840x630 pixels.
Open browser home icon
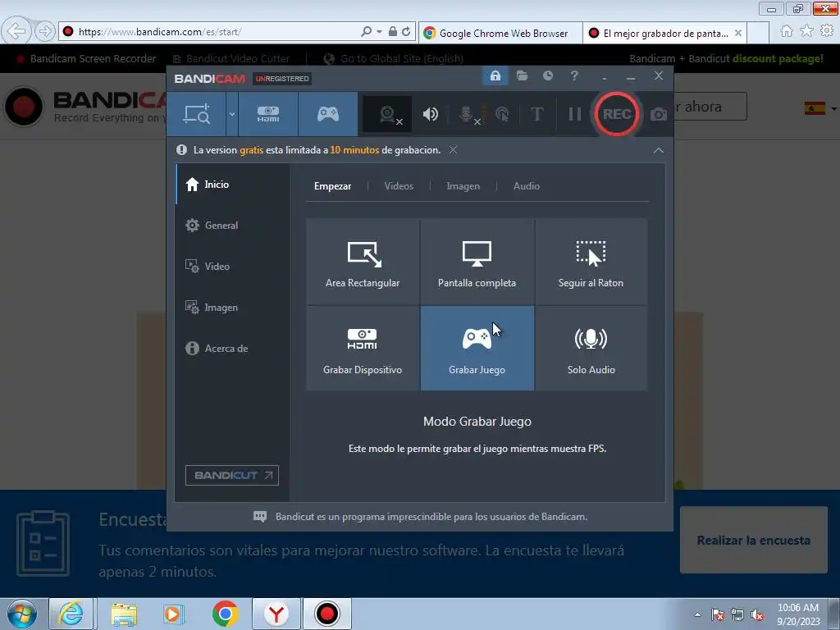pyautogui.click(x=786, y=31)
